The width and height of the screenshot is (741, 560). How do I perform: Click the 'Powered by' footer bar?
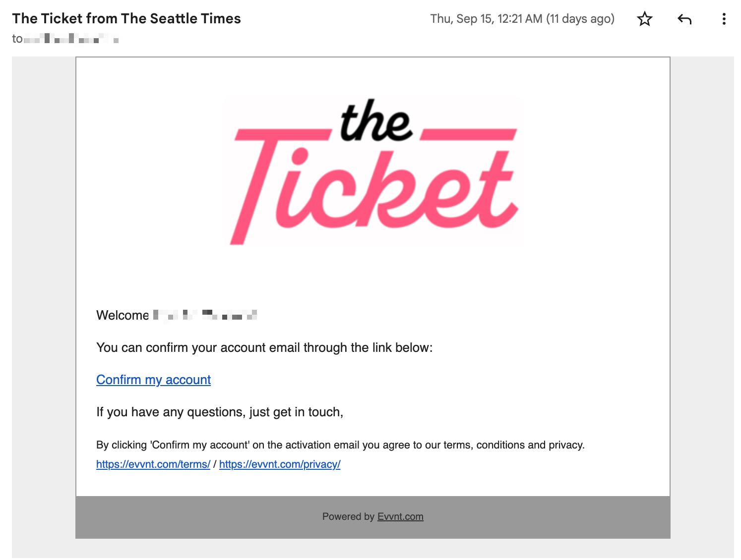click(373, 517)
